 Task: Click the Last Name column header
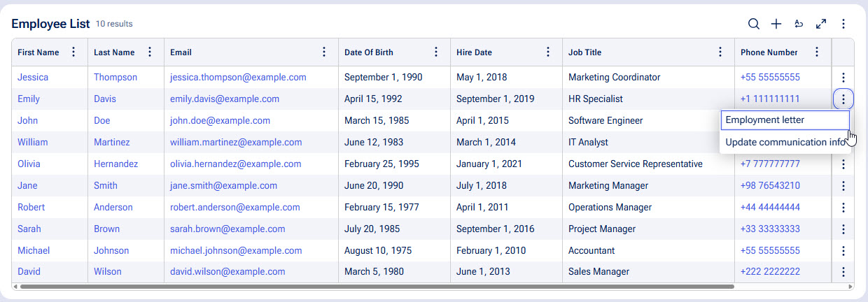pos(114,52)
